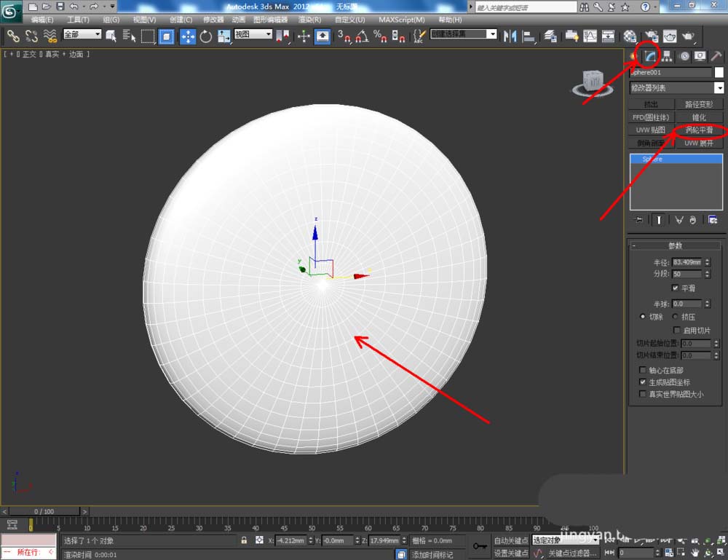Open the Mirror tool
Image resolution: width=728 pixels, height=560 pixels.
pyautogui.click(x=510, y=36)
